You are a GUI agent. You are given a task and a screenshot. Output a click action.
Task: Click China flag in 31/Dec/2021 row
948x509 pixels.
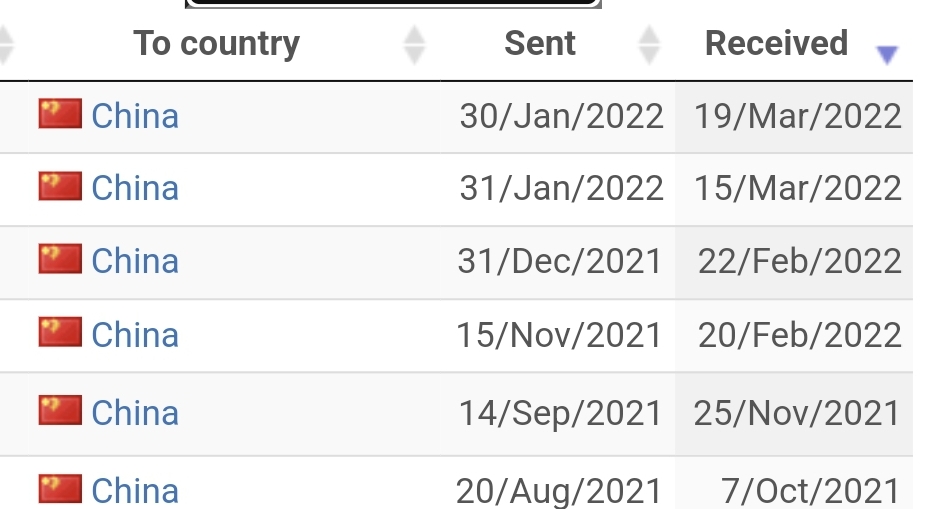[60, 259]
